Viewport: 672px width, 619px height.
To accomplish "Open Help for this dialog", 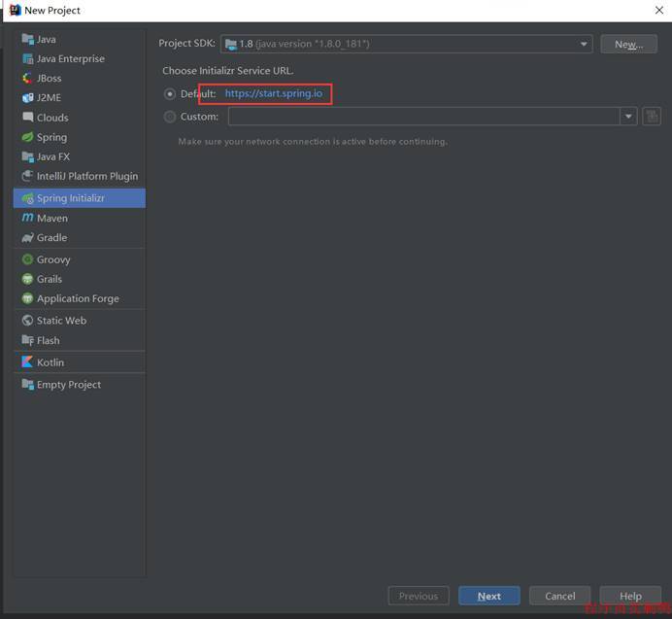I will (630, 596).
